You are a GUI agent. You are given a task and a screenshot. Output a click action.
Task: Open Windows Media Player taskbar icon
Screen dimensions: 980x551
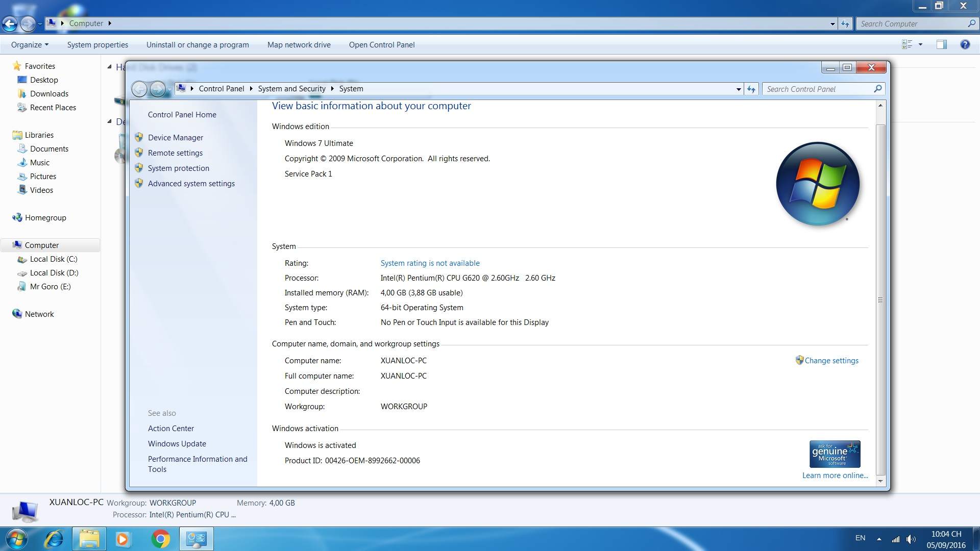click(x=122, y=539)
